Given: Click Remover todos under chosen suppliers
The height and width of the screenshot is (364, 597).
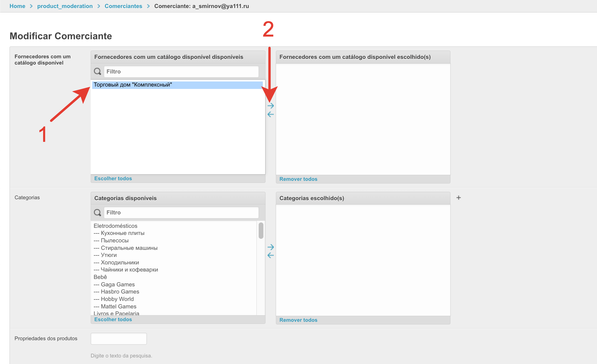Looking at the screenshot, I should click(x=298, y=179).
